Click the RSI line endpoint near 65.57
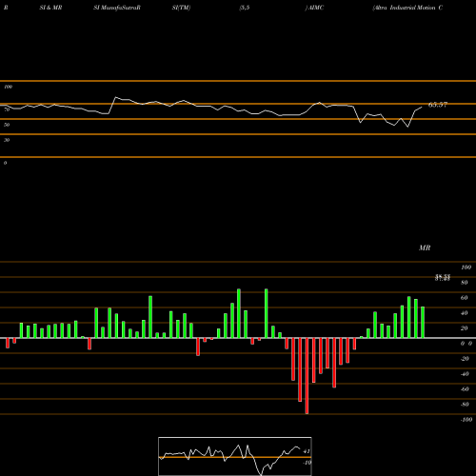This screenshot has width=476, height=476. click(x=422, y=108)
